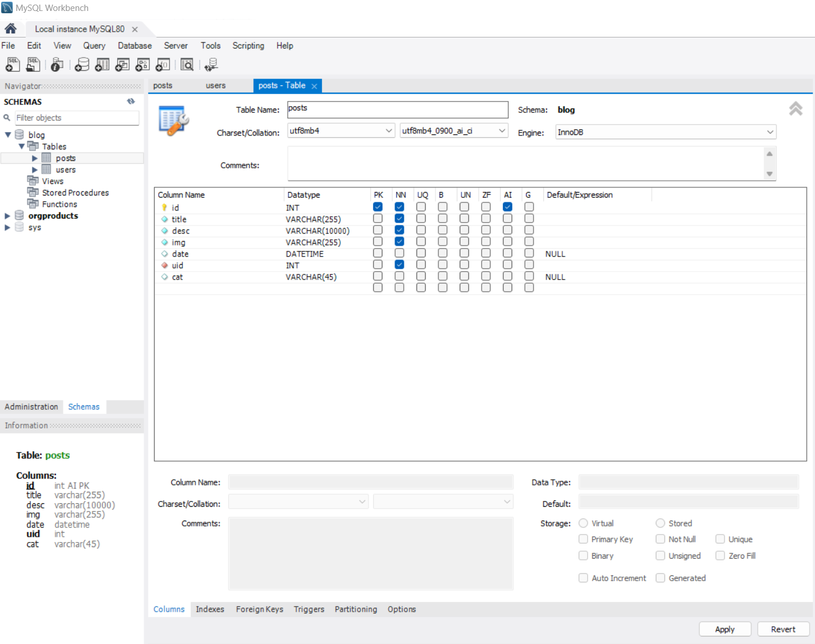Create new stored procedure icon

click(142, 65)
